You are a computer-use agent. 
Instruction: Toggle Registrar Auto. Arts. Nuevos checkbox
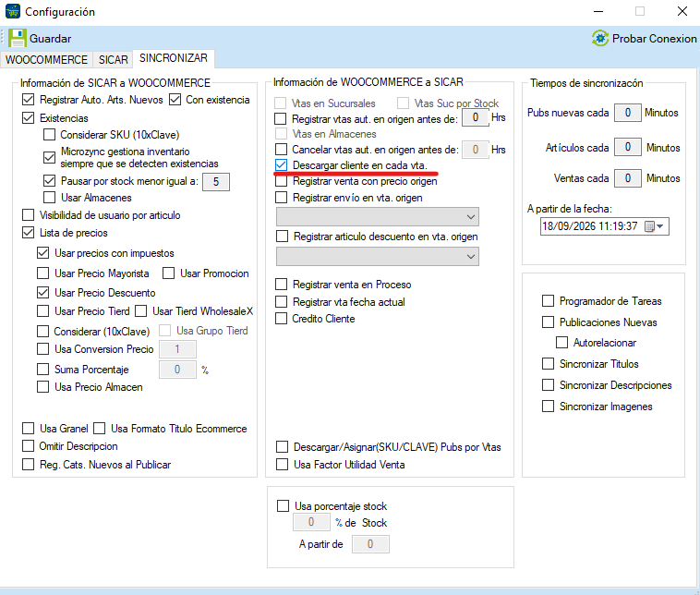point(28,100)
